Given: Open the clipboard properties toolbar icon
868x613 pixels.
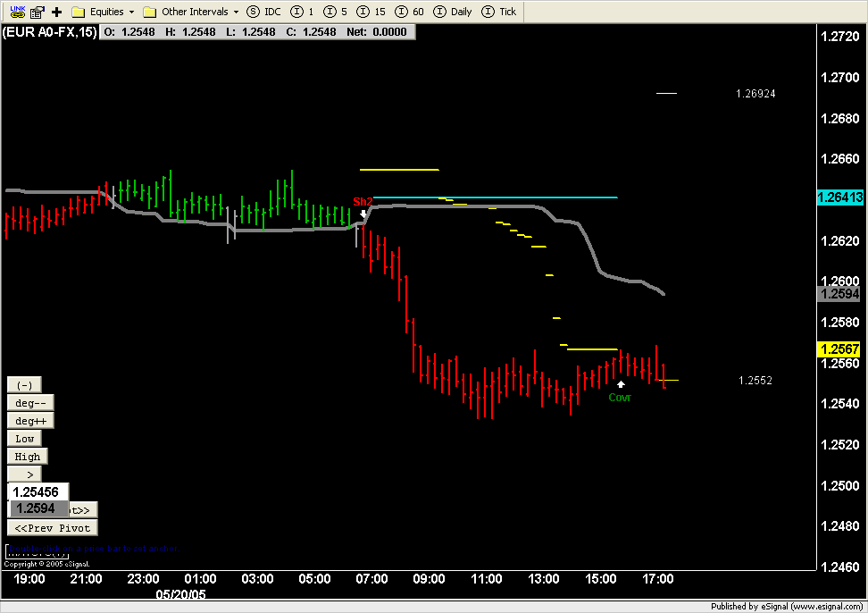Looking at the screenshot, I should (38, 12).
